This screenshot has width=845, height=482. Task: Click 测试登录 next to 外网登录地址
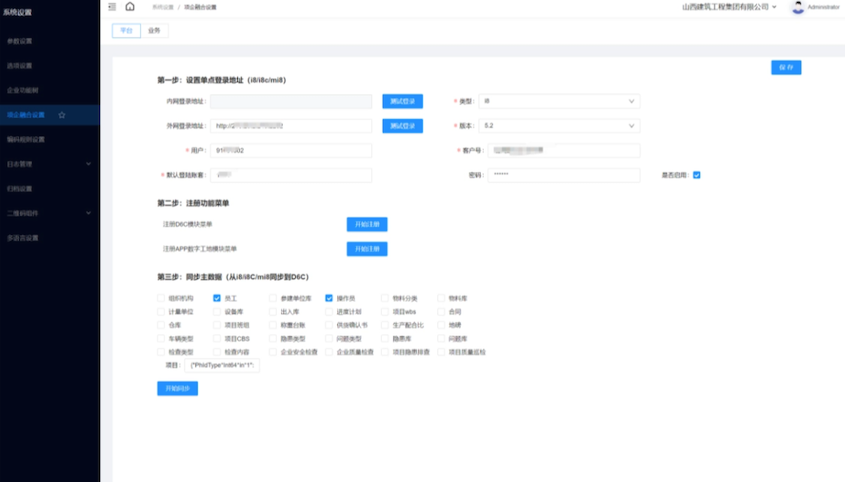coord(402,126)
